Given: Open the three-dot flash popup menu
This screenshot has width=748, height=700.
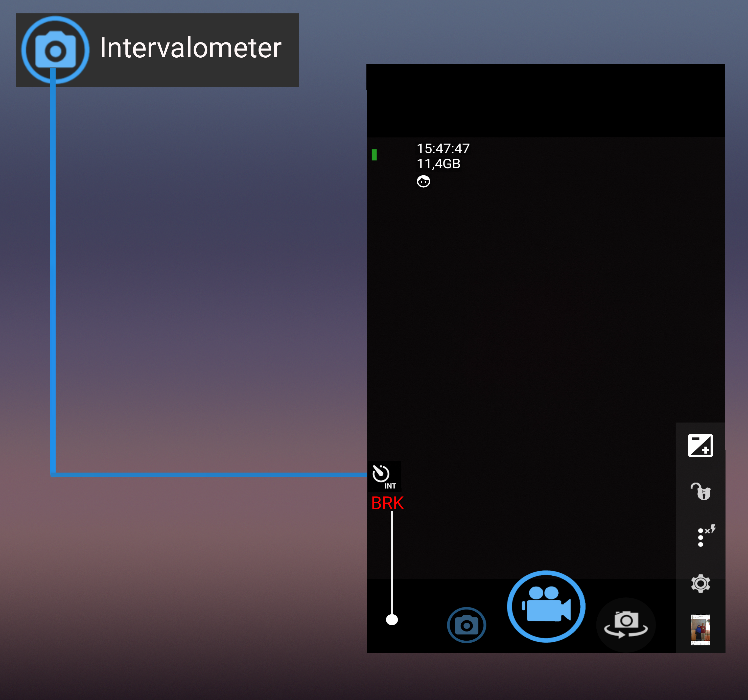Looking at the screenshot, I should [x=702, y=536].
